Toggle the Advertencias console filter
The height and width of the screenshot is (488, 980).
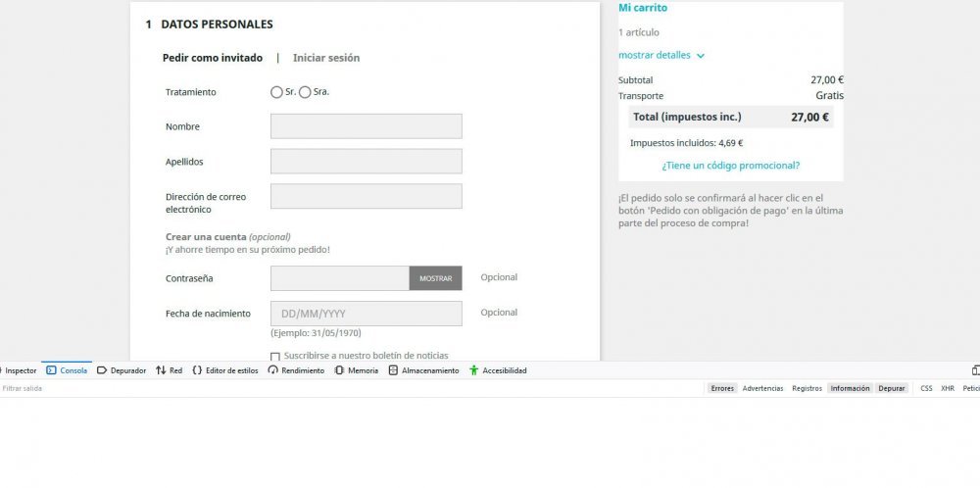[762, 389]
